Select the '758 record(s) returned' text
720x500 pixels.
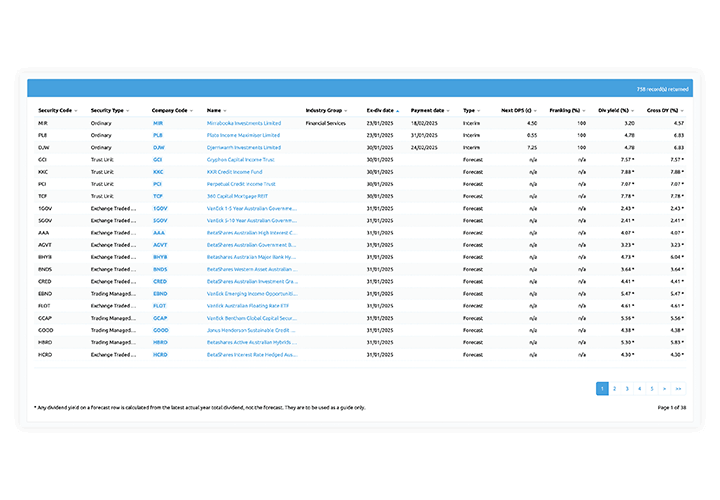[x=663, y=90]
